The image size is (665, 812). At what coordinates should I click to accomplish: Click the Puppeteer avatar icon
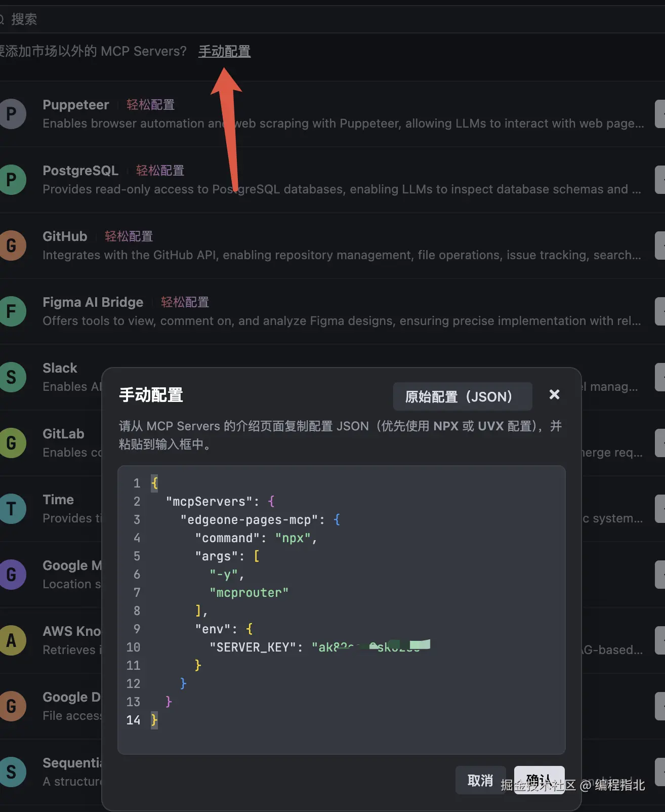pyautogui.click(x=12, y=114)
